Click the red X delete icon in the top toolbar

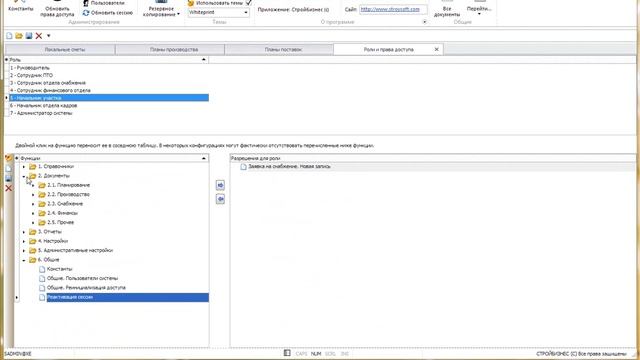click(39, 36)
